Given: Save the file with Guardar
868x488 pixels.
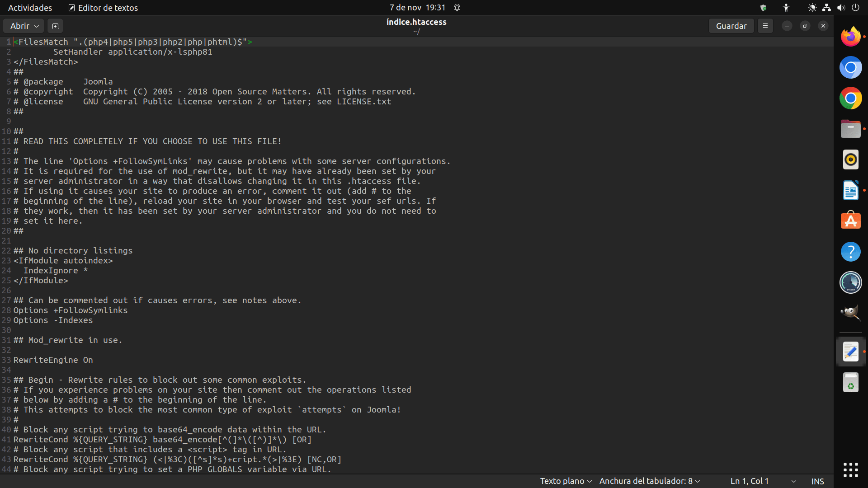Looking at the screenshot, I should (731, 26).
